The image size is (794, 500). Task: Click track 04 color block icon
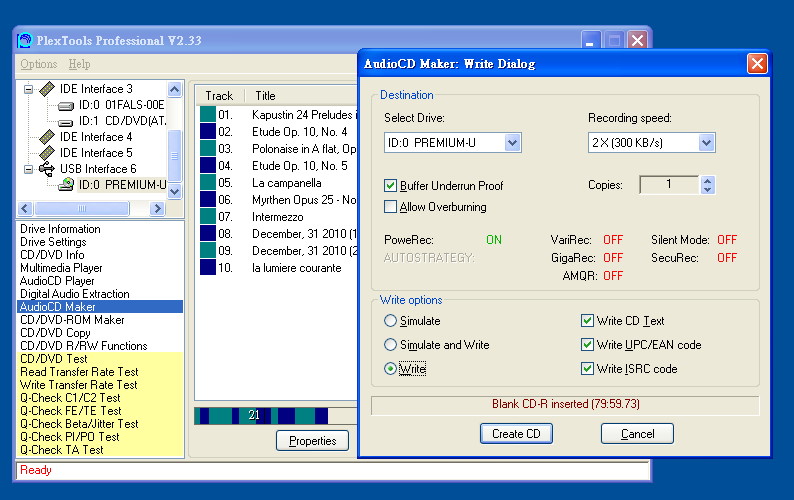(208, 166)
